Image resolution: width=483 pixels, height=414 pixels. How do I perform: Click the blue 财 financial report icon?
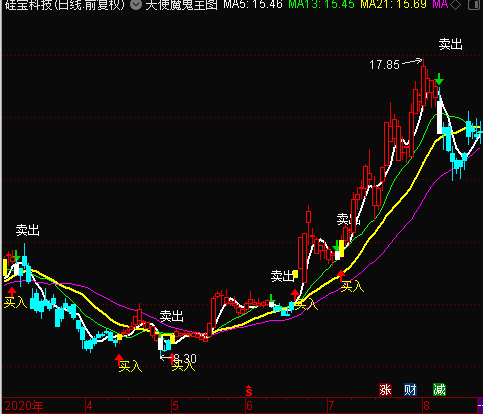coord(410,389)
